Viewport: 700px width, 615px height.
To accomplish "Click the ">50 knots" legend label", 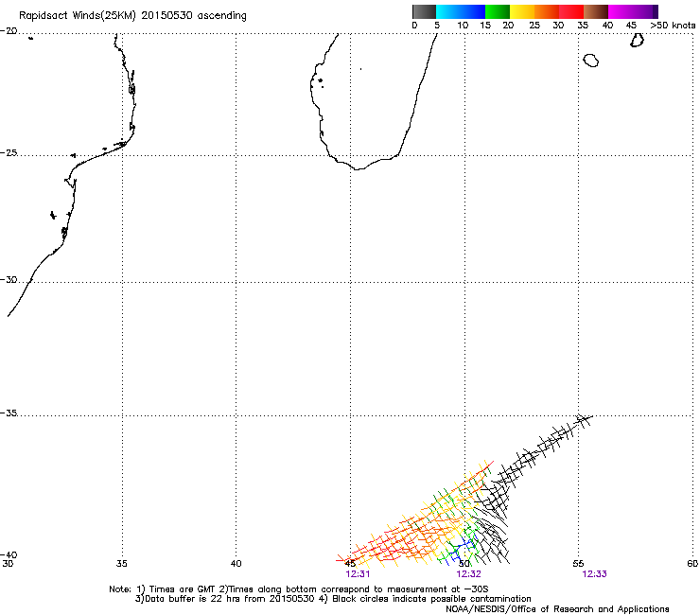I will pyautogui.click(x=673, y=26).
